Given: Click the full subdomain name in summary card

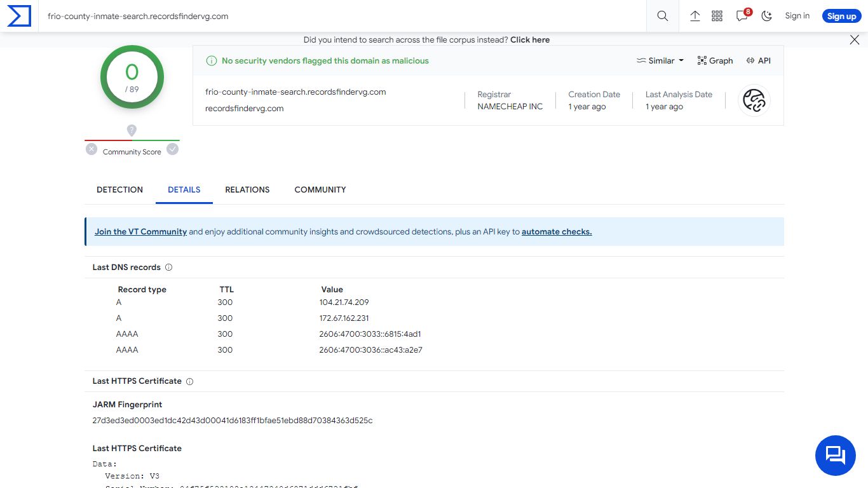Looking at the screenshot, I should [x=295, y=92].
